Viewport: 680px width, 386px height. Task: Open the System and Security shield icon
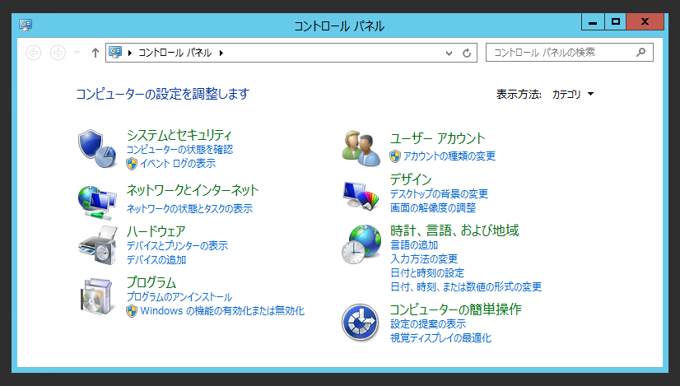98,149
